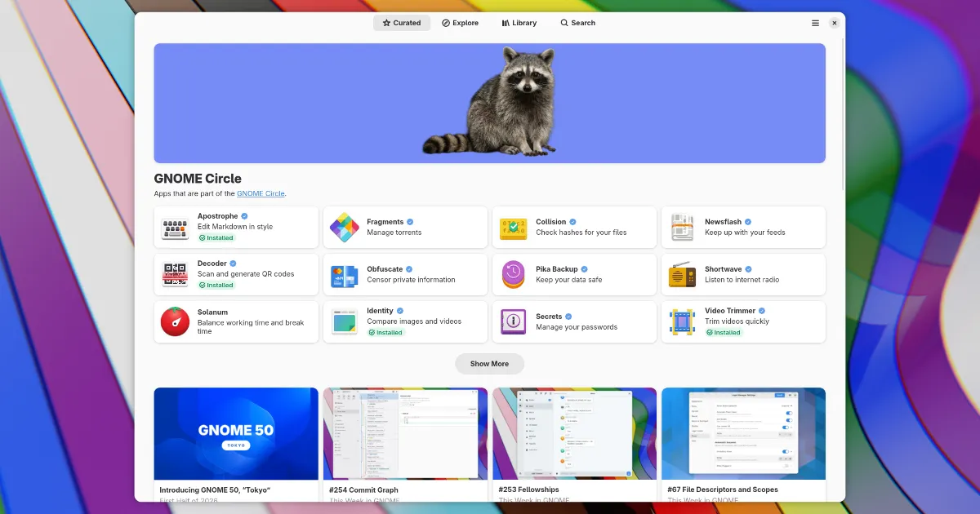
Task: Click verified badge next to Fragments
Action: (x=410, y=222)
